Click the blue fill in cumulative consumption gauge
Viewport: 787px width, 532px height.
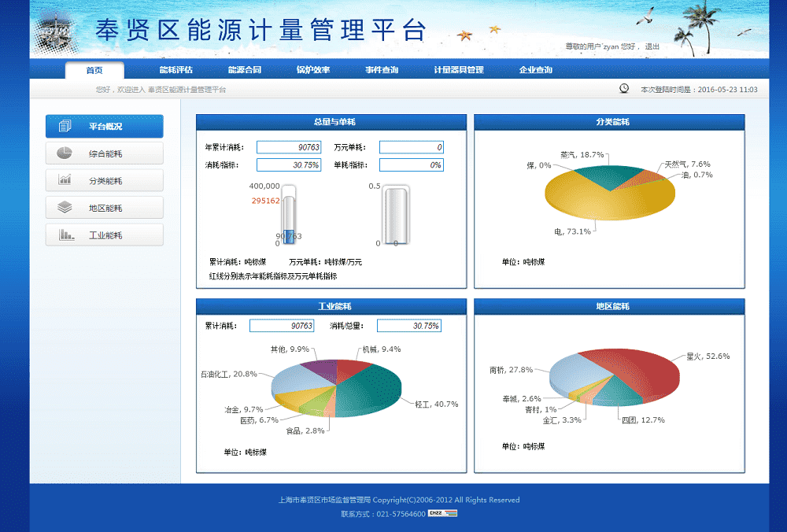289,237
